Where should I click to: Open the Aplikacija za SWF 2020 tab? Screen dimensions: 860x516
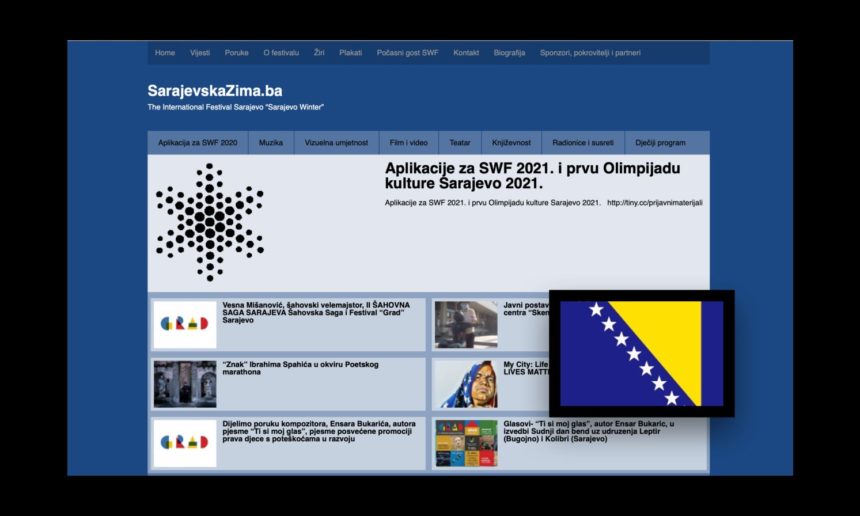point(198,143)
